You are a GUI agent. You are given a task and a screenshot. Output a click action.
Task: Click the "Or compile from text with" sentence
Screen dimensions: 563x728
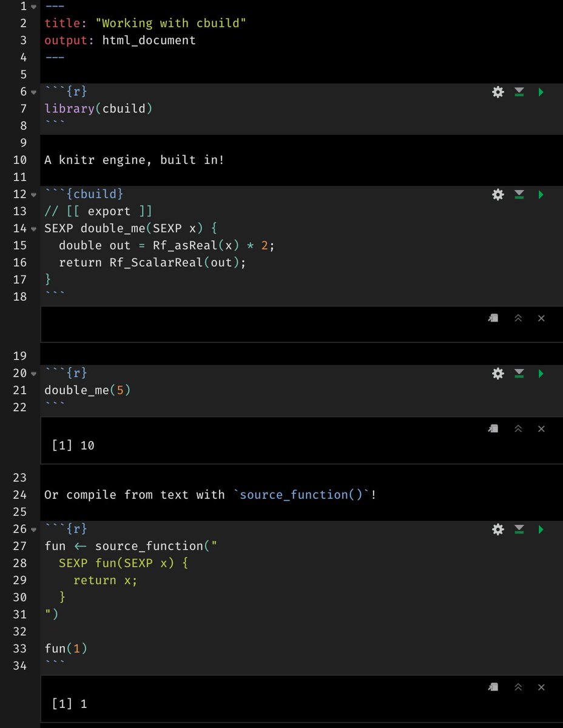(x=135, y=495)
